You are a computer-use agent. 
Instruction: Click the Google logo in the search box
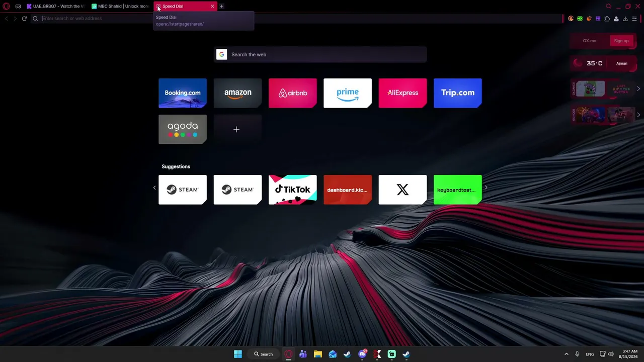(221, 54)
